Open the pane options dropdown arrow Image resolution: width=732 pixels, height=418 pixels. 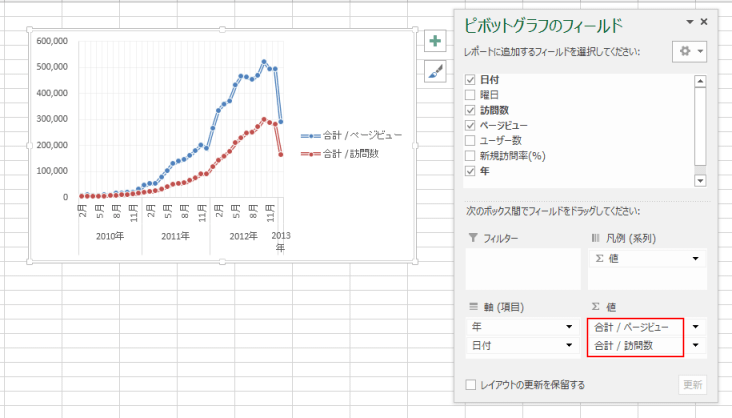click(690, 22)
